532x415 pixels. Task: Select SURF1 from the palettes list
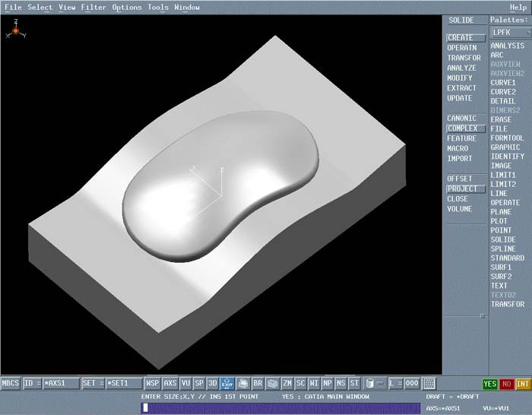point(501,268)
